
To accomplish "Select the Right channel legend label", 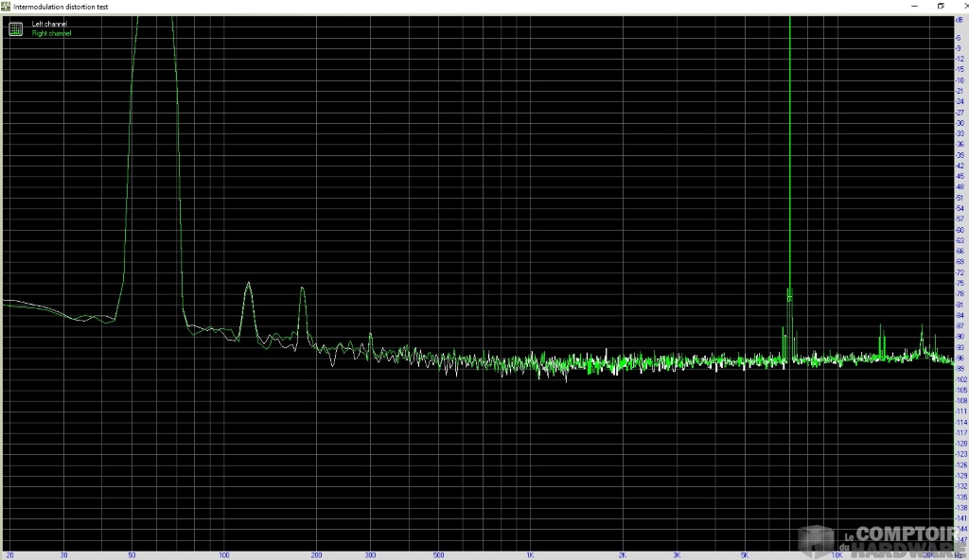I will 51,33.
